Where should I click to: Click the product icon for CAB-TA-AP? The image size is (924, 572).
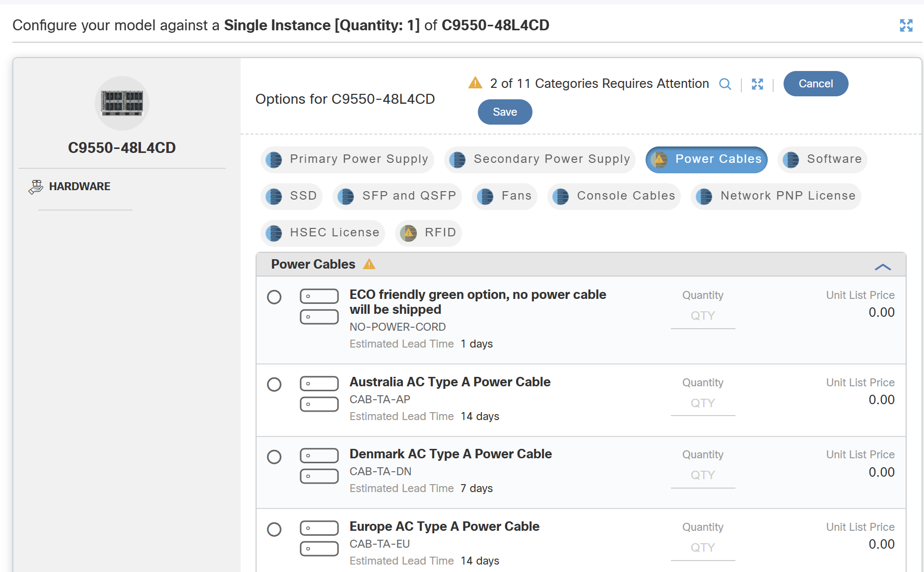pos(319,394)
